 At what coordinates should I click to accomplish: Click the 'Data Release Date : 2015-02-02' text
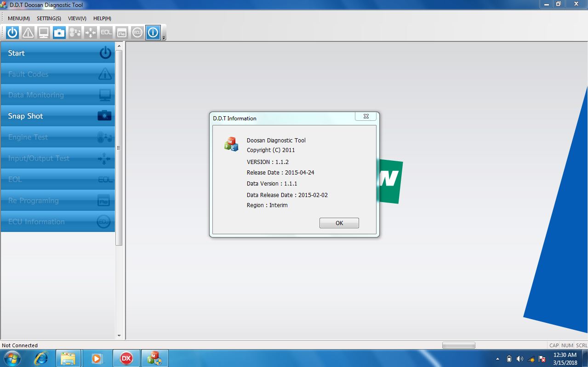pos(287,195)
